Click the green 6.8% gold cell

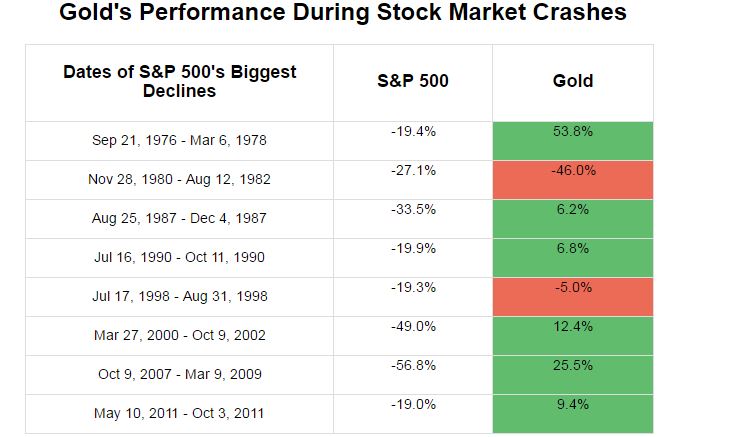tap(573, 257)
